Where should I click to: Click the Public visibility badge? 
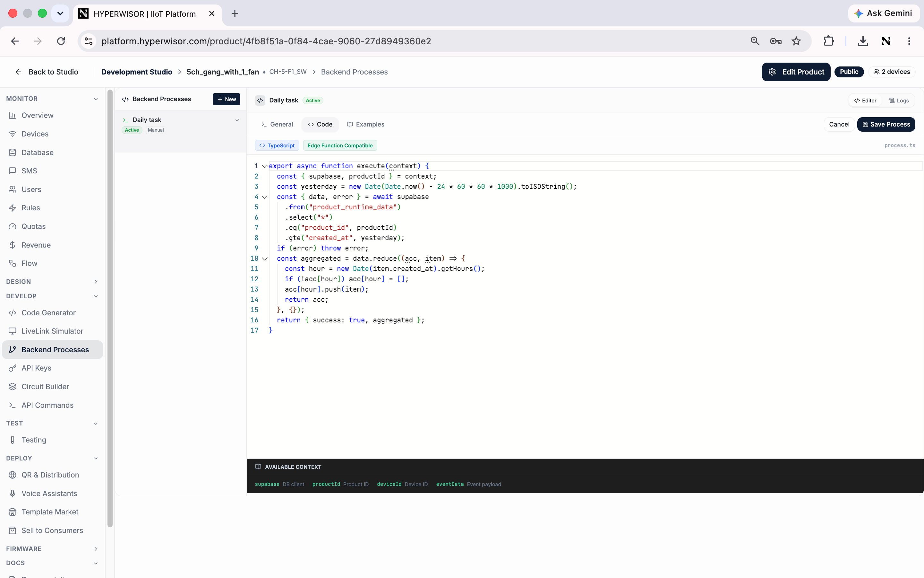click(x=849, y=72)
